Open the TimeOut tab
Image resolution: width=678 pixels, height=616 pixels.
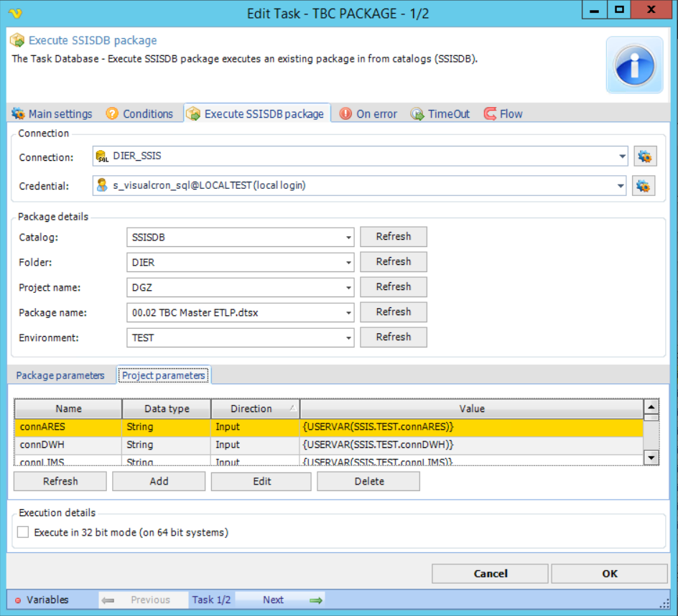440,113
